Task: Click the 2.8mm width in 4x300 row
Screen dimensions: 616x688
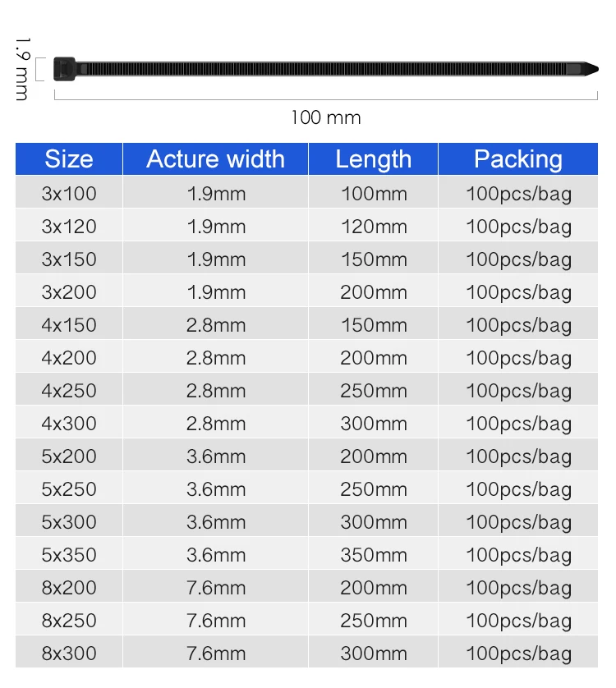Action: pyautogui.click(x=215, y=424)
